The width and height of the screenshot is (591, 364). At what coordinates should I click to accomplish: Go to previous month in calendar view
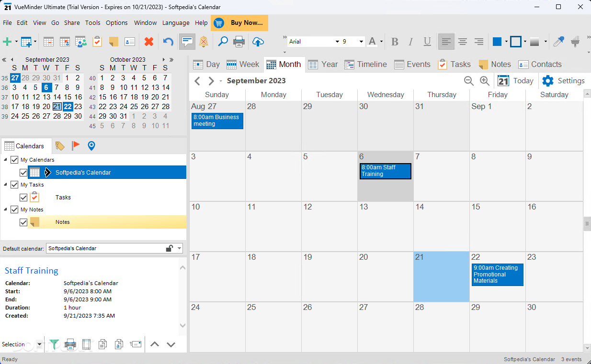point(197,81)
